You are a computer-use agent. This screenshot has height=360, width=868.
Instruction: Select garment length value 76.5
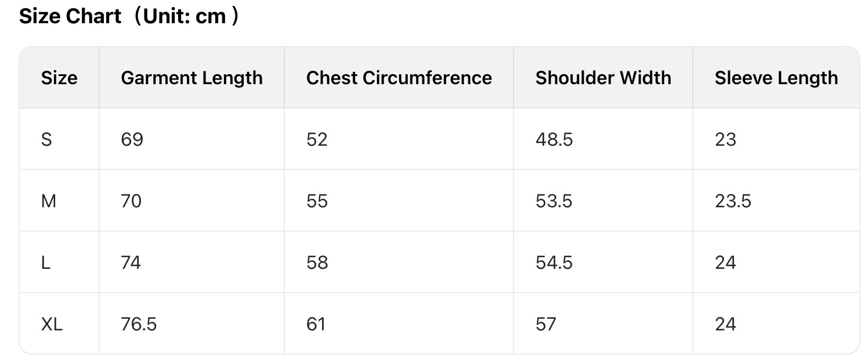coord(139,324)
